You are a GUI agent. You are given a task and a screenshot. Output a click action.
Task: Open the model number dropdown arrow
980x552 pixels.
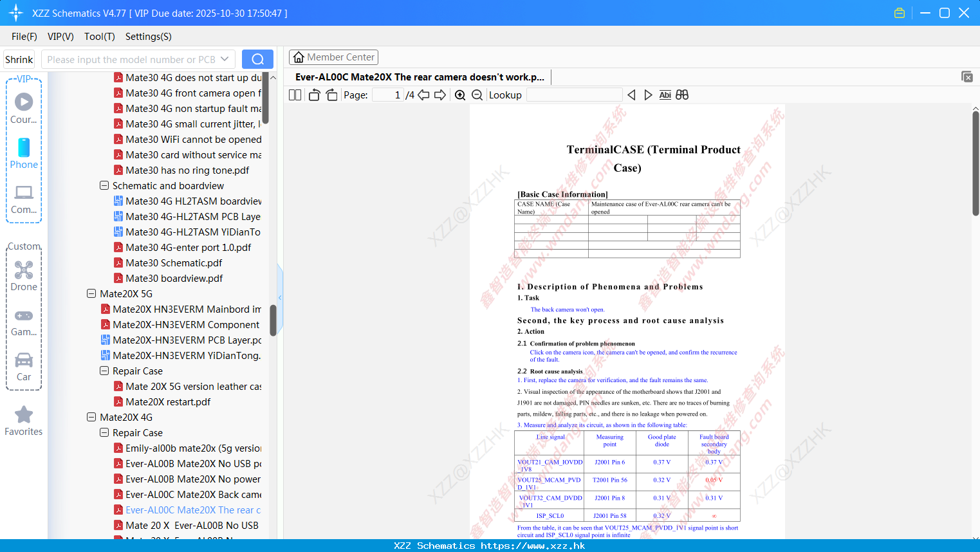[225, 59]
